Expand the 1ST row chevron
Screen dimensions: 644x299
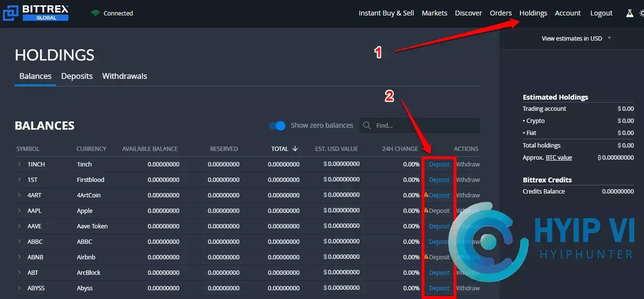tap(19, 179)
